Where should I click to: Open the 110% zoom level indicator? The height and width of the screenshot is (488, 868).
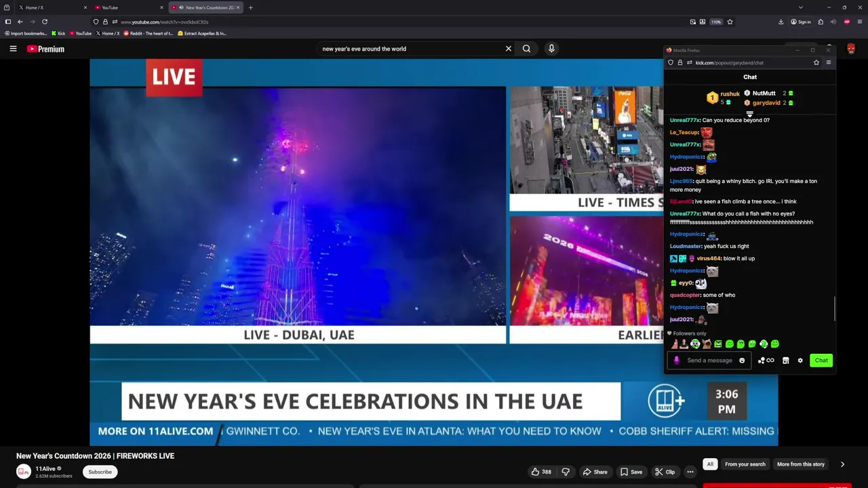[x=716, y=22]
